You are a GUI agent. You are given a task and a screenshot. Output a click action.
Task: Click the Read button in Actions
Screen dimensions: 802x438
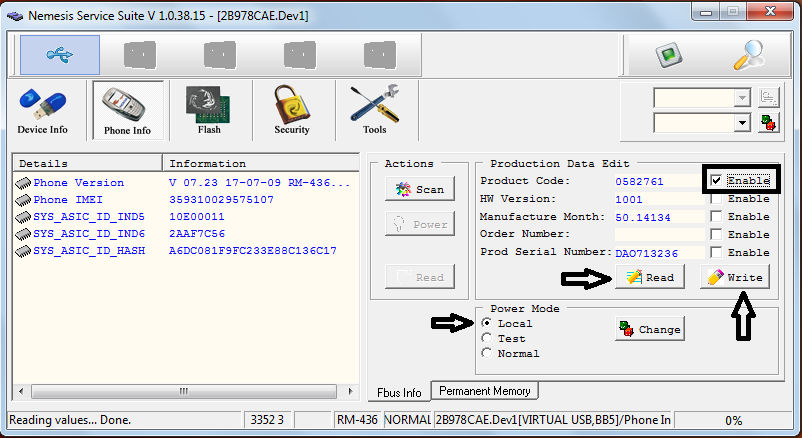coord(420,277)
